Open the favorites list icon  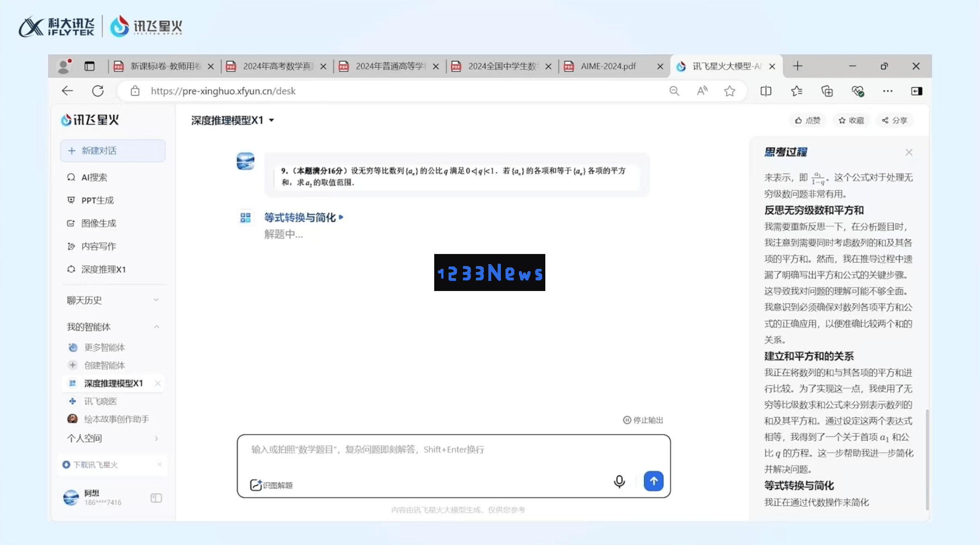[x=797, y=91]
